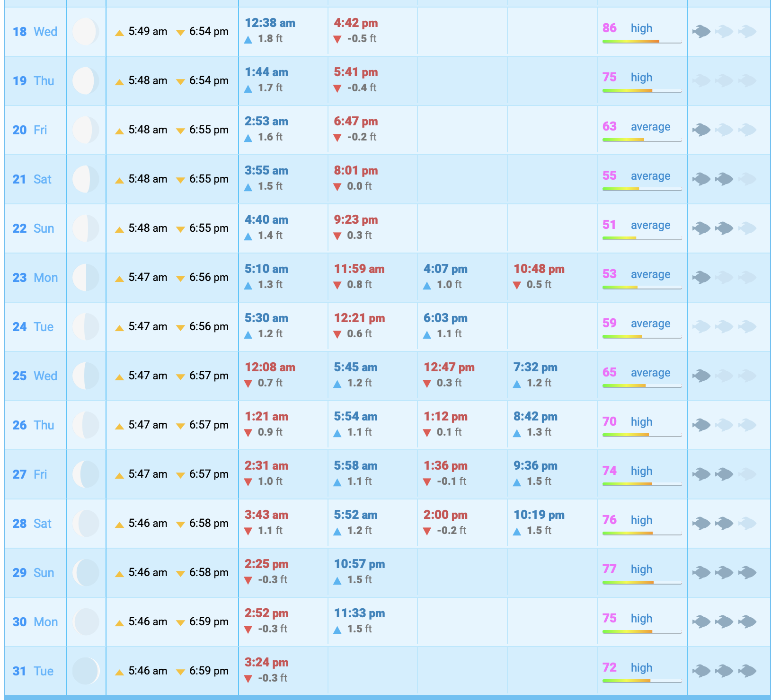Click the coefficient bar for score 51
Screen dimensions: 780x700
point(642,238)
